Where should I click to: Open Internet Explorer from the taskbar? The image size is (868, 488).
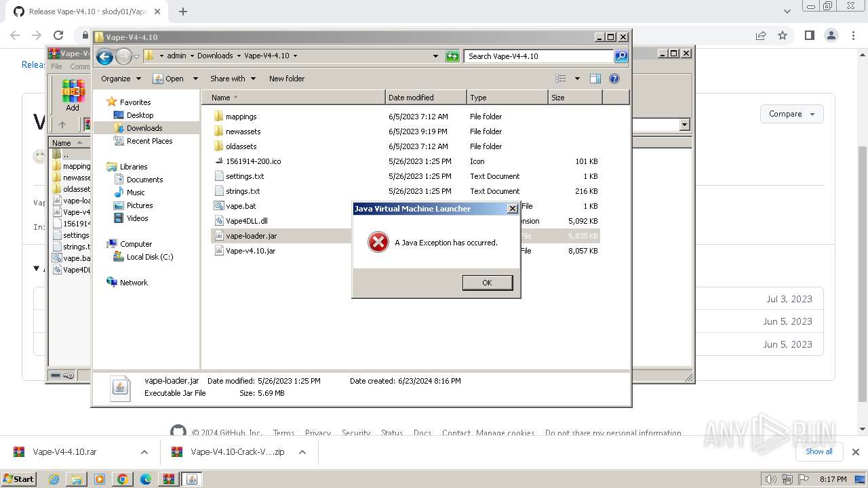click(54, 479)
